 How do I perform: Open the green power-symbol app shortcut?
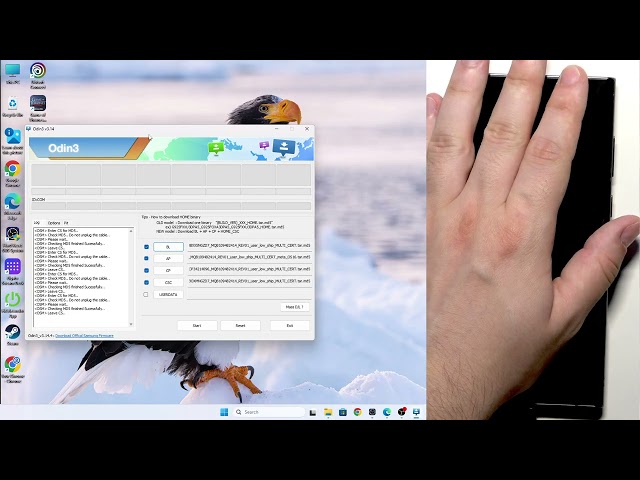[x=13, y=304]
